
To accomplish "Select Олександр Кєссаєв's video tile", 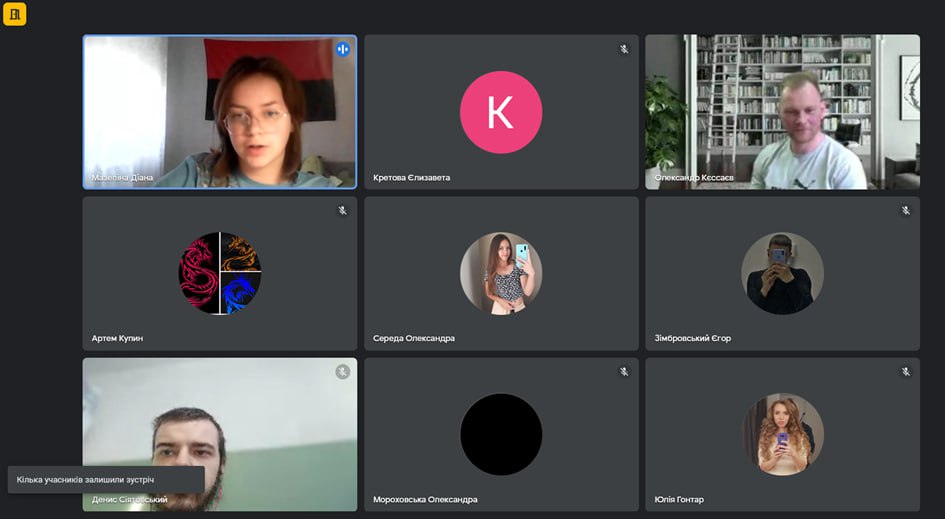I will click(x=782, y=112).
